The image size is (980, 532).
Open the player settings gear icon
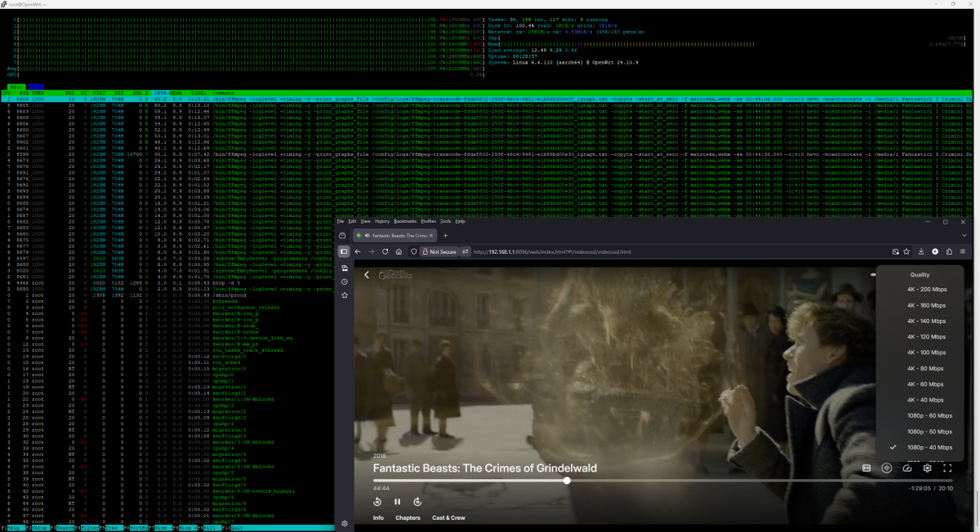tap(927, 468)
